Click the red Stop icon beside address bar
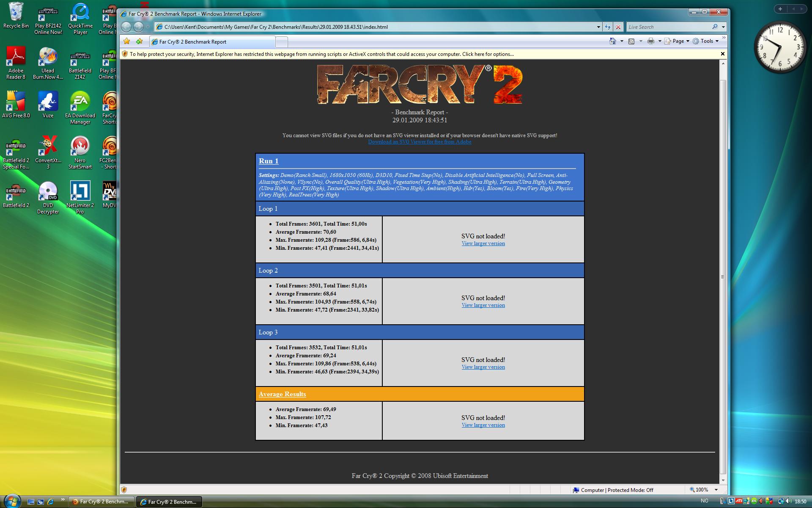812x508 pixels. pos(618,27)
